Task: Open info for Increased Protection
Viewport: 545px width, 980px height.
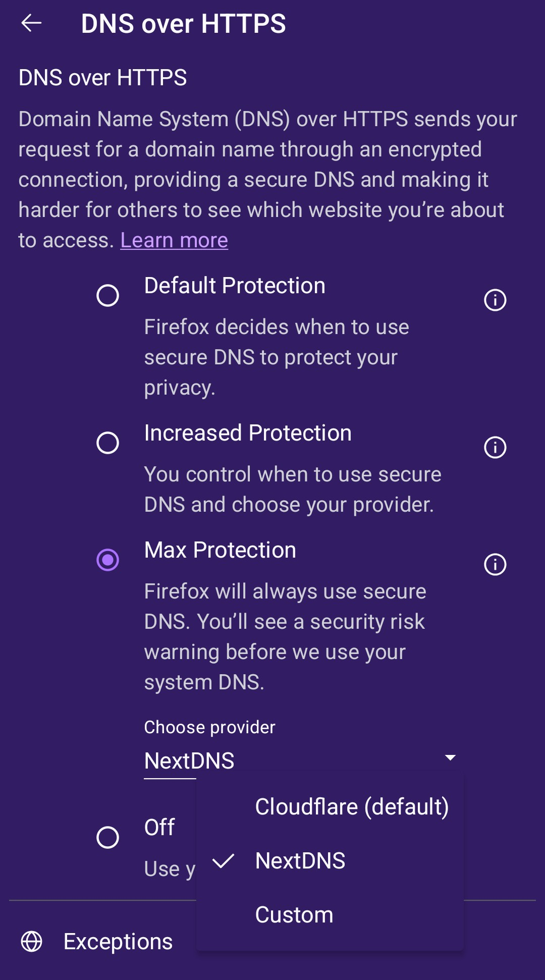Action: [495, 447]
